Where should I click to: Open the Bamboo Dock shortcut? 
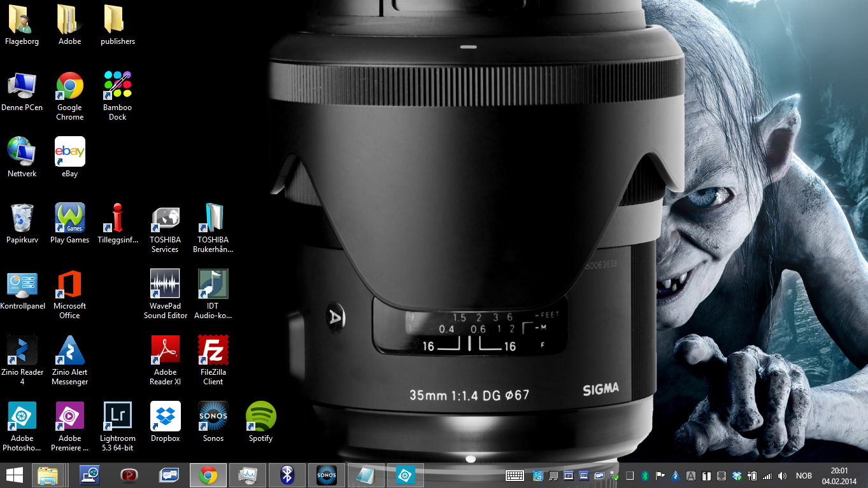click(118, 96)
